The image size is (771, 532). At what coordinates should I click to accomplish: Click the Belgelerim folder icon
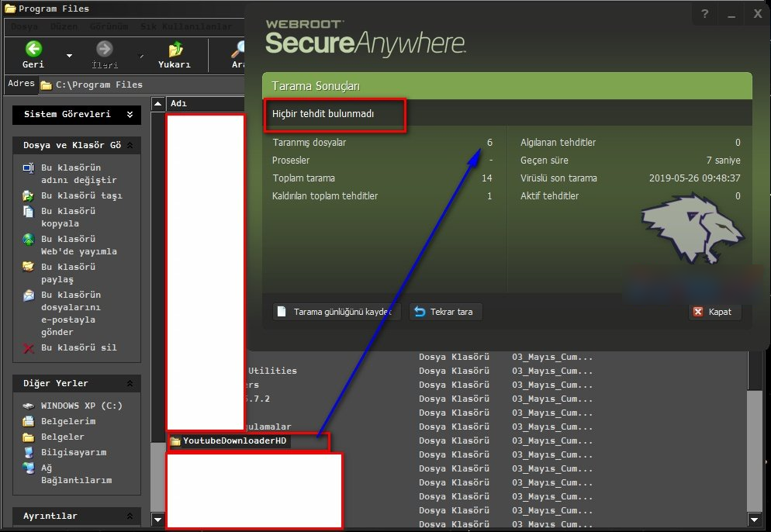[29, 421]
